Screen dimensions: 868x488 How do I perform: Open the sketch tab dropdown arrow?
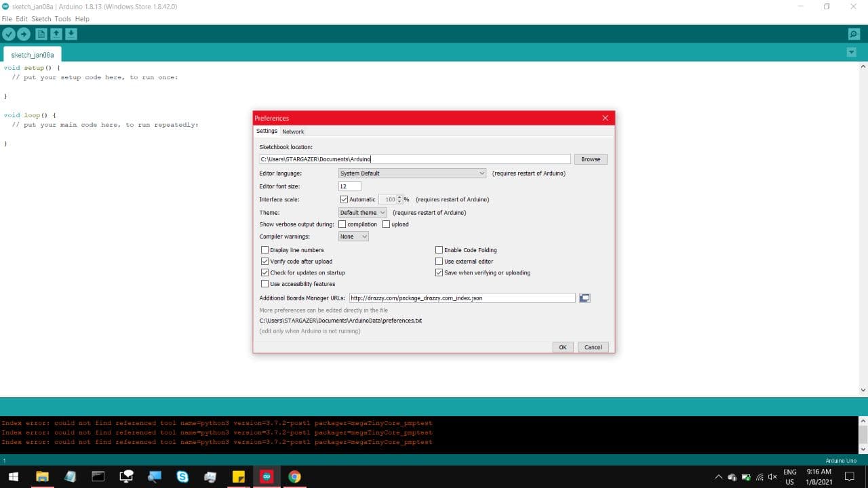point(852,53)
